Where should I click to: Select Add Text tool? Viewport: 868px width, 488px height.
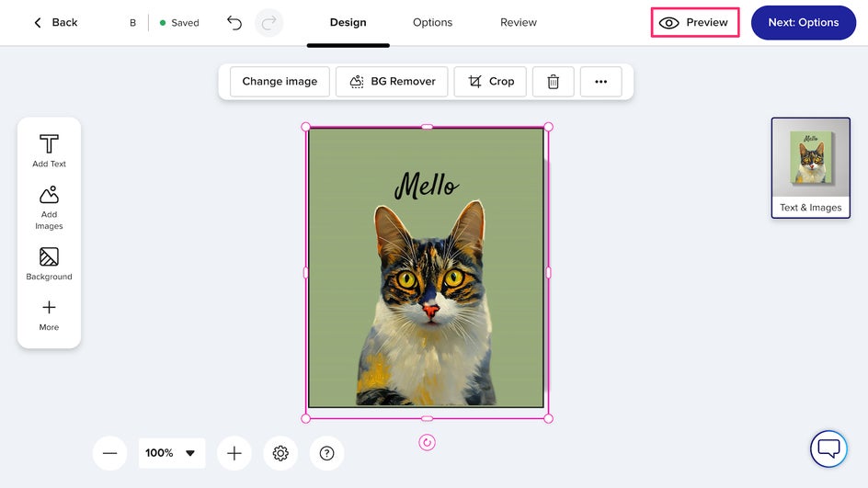click(50, 151)
